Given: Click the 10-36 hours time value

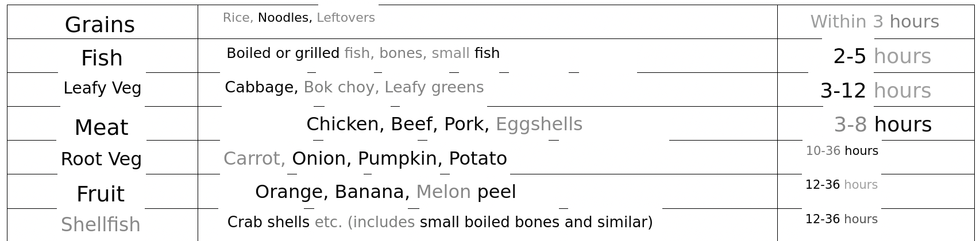Looking at the screenshot, I should click(x=842, y=151).
